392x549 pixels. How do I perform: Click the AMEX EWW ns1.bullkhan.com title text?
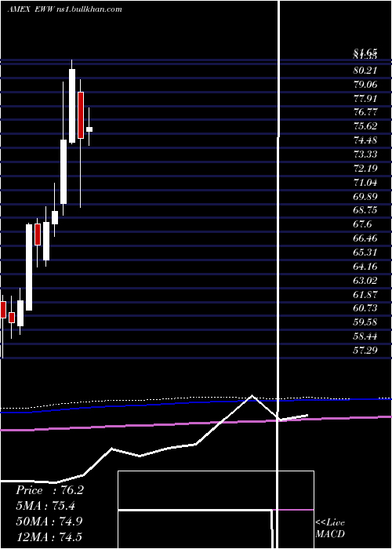click(x=65, y=9)
